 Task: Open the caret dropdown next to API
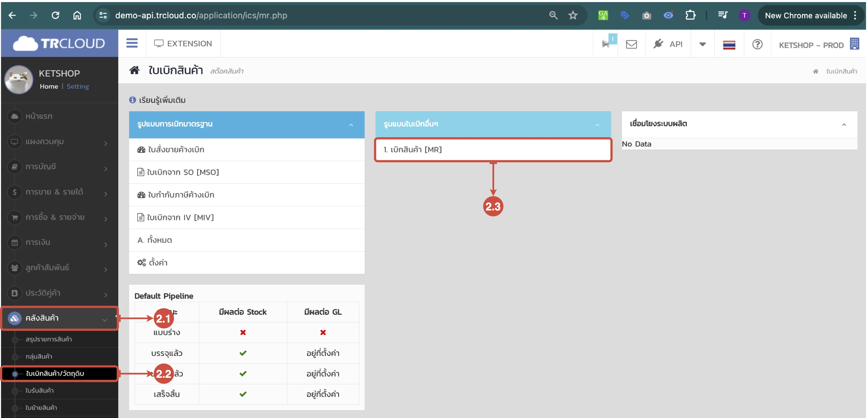tap(702, 44)
